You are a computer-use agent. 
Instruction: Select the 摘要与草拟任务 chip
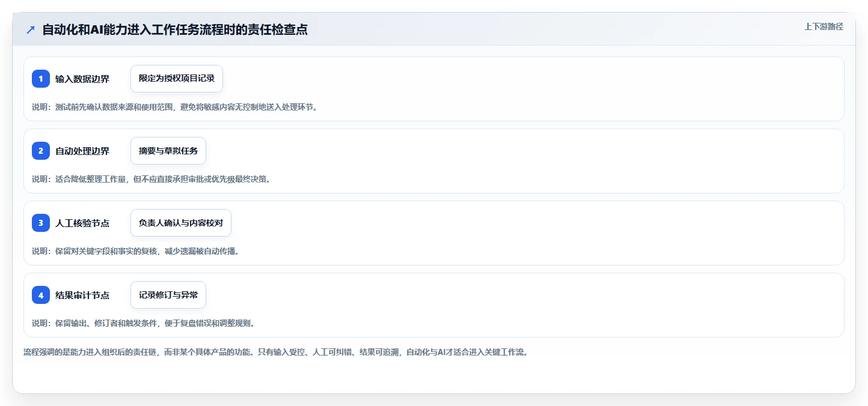168,151
